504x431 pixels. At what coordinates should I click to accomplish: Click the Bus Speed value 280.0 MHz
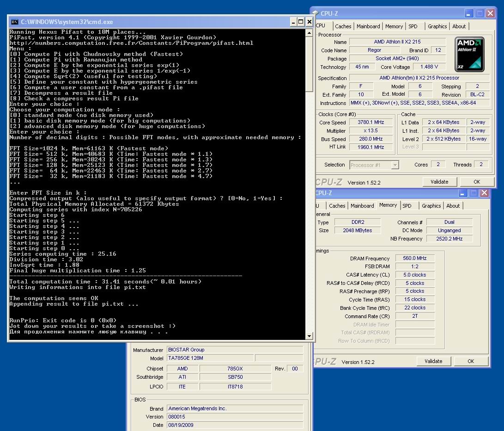tap(371, 139)
